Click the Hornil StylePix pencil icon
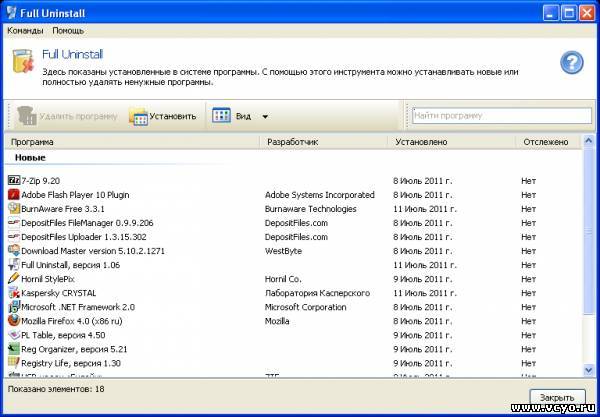Screen dimensions: 600x417 tap(14, 279)
